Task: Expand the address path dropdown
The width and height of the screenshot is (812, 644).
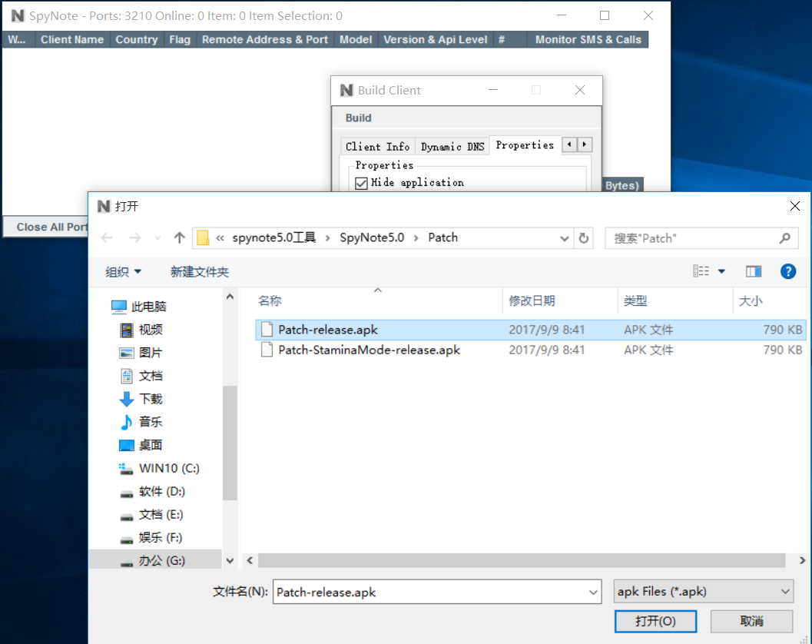Action: tap(564, 238)
